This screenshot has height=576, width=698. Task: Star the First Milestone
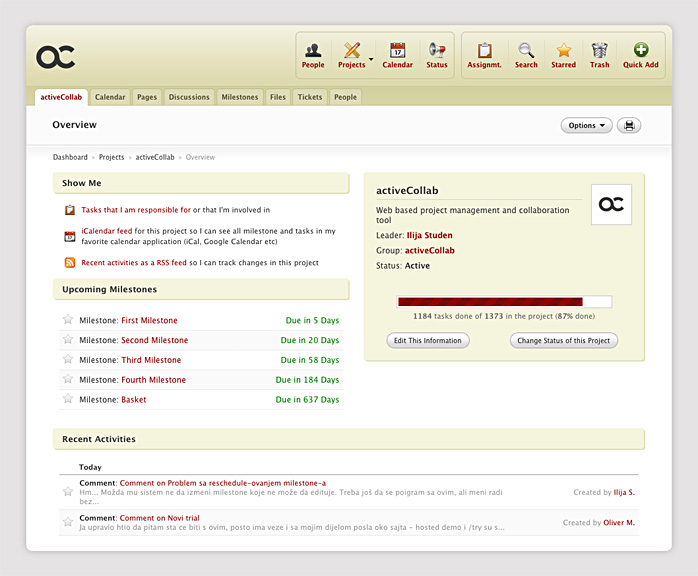68,320
